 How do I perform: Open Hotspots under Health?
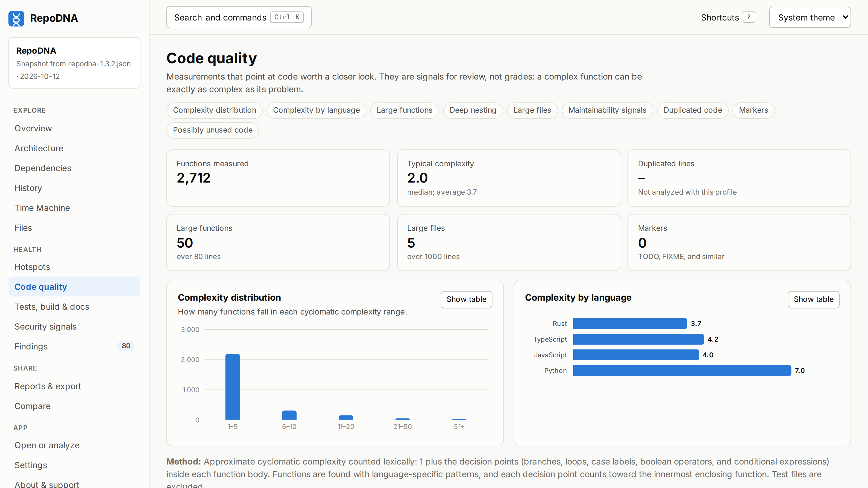[x=74, y=267]
